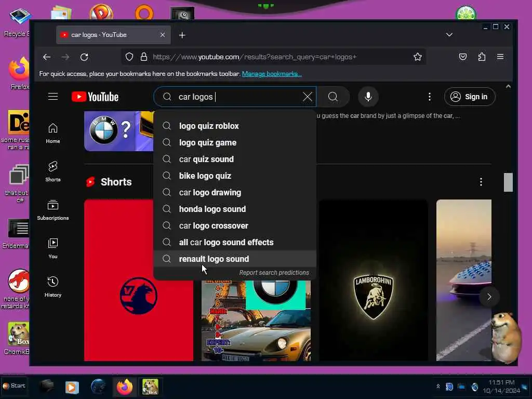Open the You section in sidebar
The width and height of the screenshot is (532, 399).
(53, 249)
